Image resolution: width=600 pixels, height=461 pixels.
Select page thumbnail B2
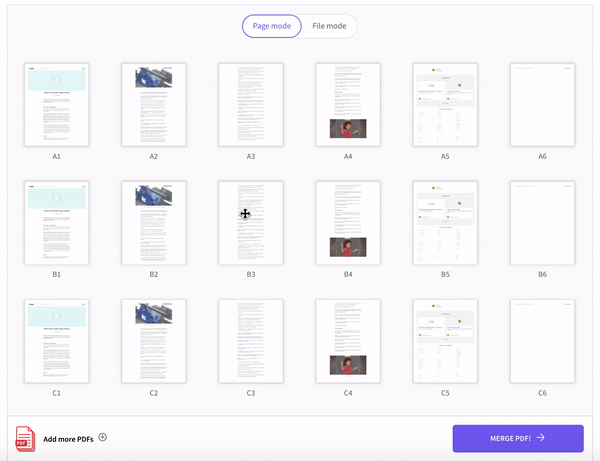click(x=154, y=223)
